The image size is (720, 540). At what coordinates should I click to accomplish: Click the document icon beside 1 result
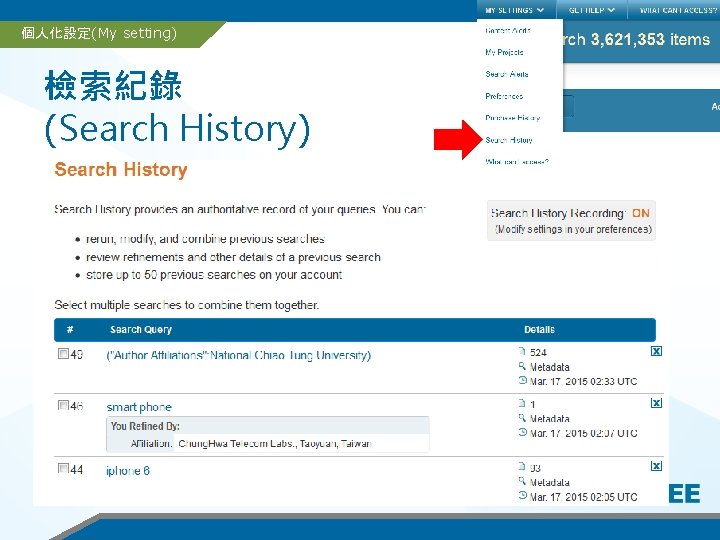click(x=522, y=404)
